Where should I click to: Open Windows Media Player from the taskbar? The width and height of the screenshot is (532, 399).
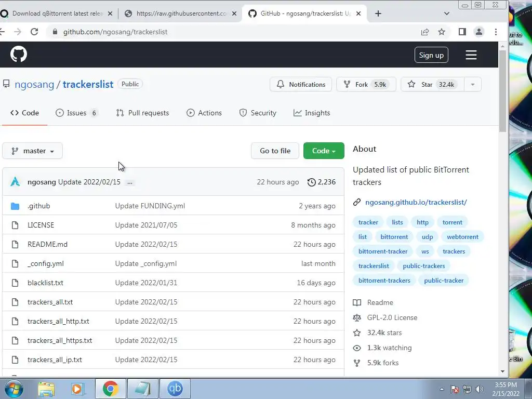click(77, 389)
